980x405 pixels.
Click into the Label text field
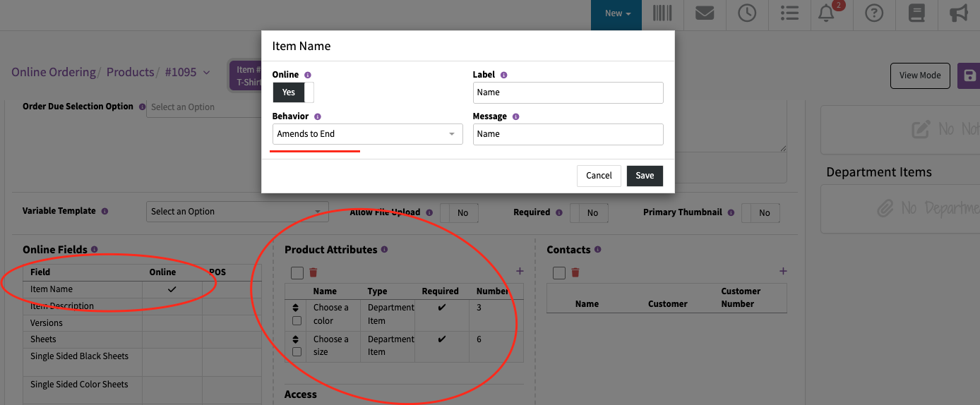point(568,92)
